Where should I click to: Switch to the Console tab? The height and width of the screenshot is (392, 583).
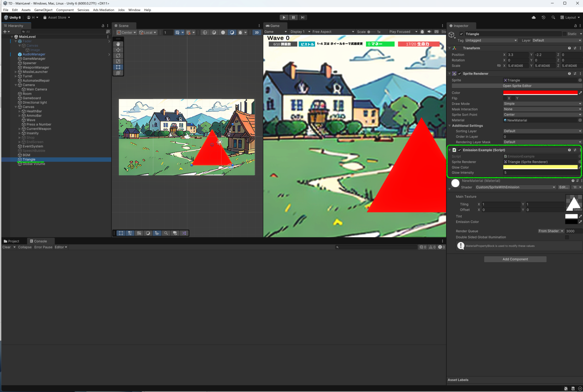coord(40,241)
